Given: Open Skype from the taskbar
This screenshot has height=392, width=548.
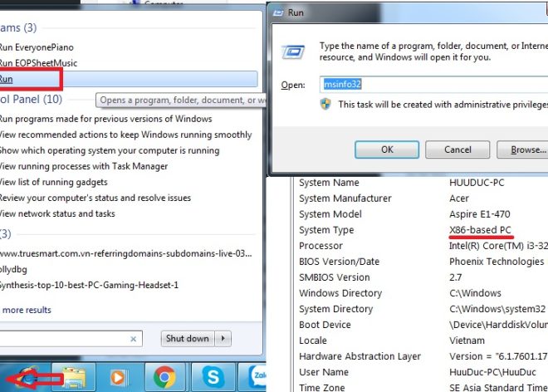Looking at the screenshot, I should 213,377.
